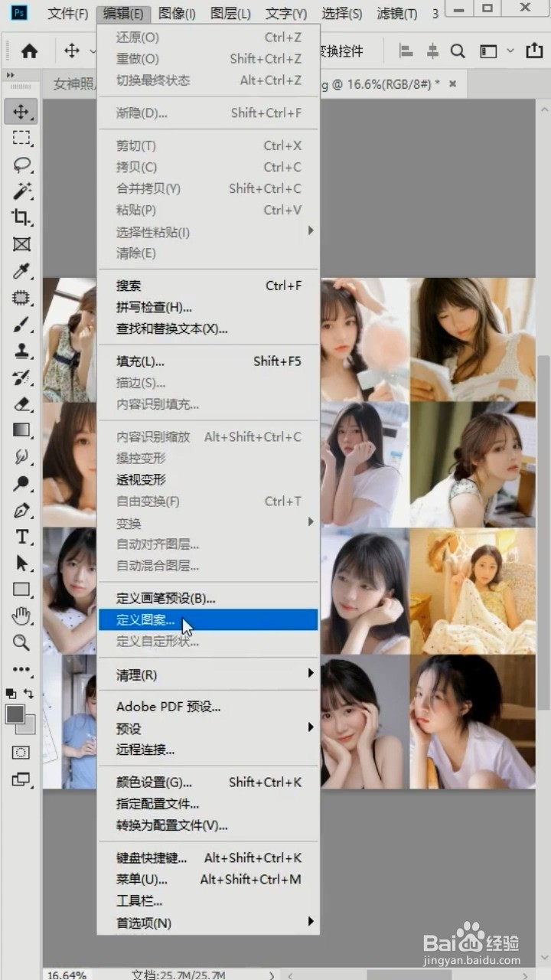The height and width of the screenshot is (980, 551).
Task: Expand the 预设 submenu
Action: click(311, 727)
